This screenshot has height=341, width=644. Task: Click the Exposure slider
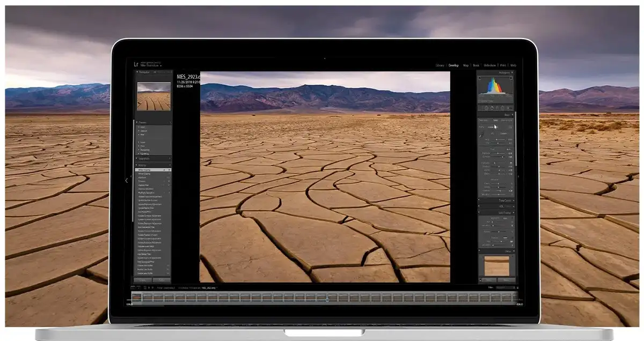click(497, 153)
